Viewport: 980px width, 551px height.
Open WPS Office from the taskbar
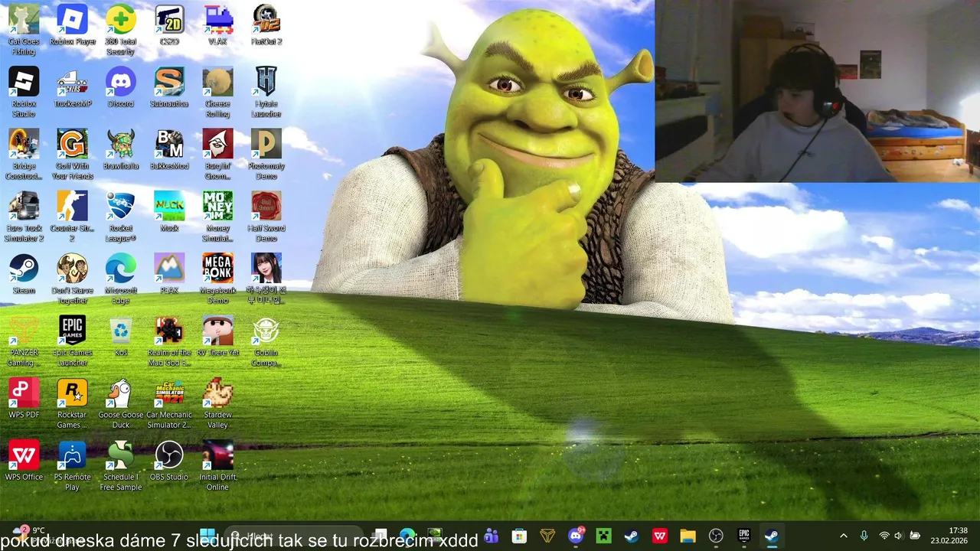tap(659, 536)
